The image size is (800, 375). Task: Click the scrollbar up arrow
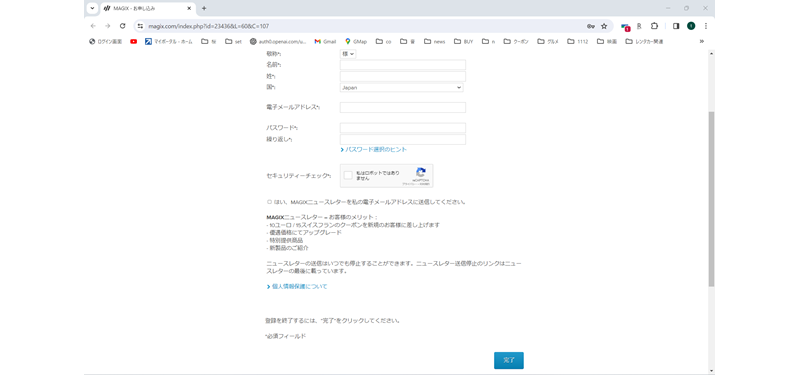pos(711,53)
